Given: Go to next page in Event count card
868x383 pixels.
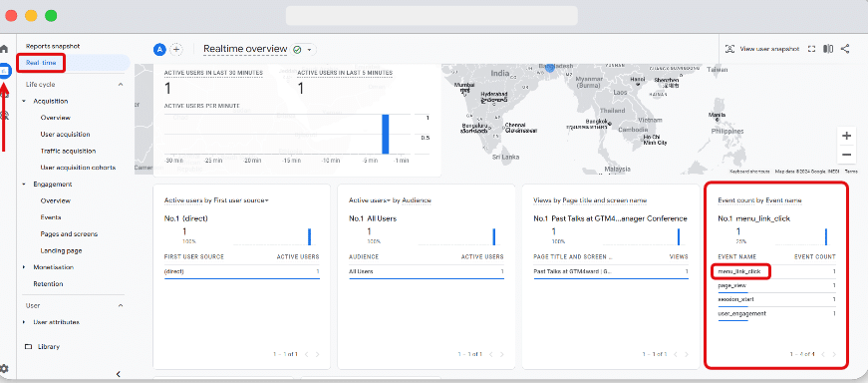Looking at the screenshot, I should [834, 354].
